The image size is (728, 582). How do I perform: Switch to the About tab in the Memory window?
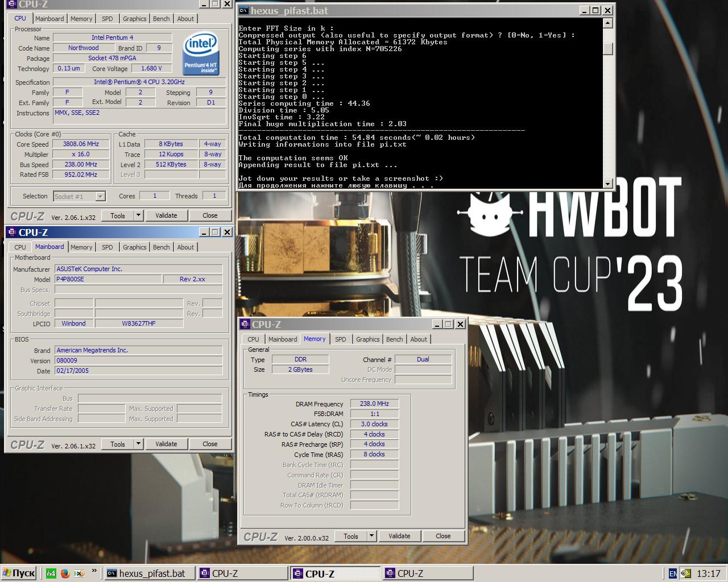[419, 339]
